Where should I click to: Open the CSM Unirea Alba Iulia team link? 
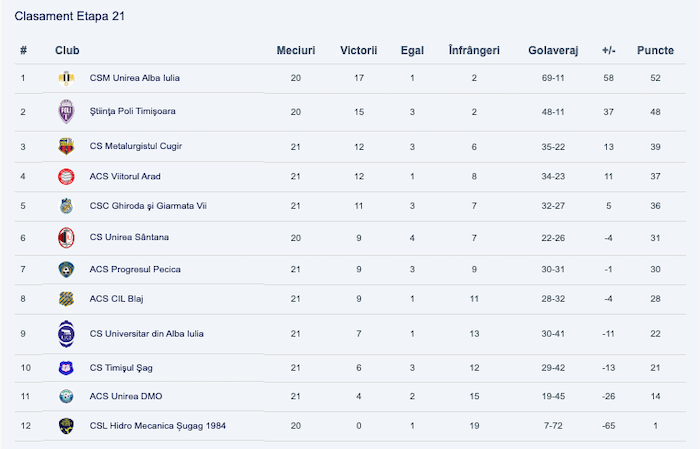click(135, 78)
